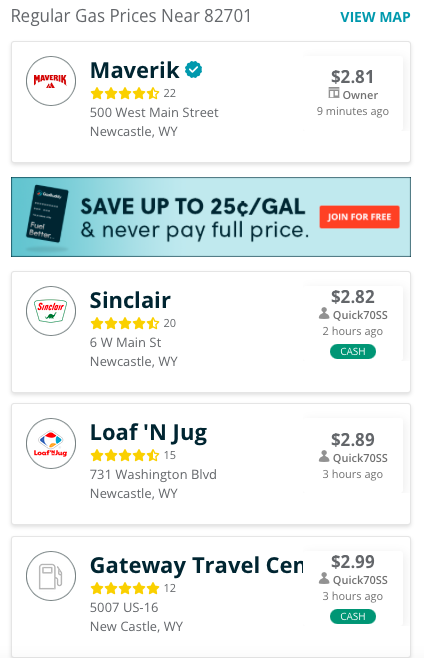Click the Maverik station logo
This screenshot has height=658, width=424.
[x=51, y=81]
